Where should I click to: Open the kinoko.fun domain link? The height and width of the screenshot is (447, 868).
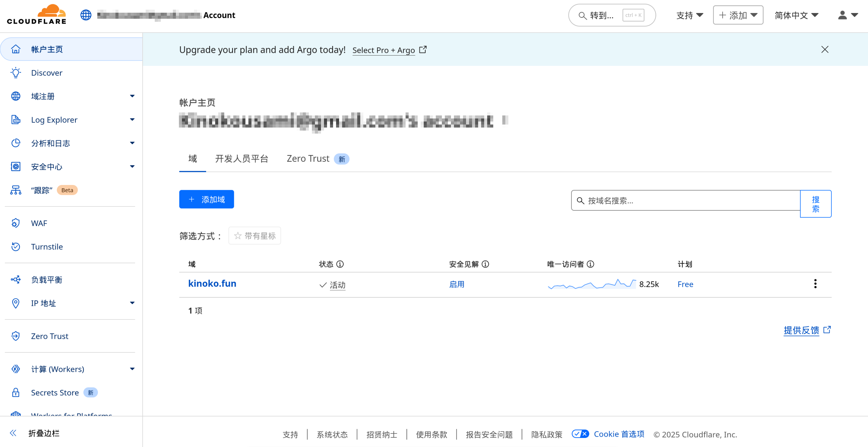point(212,283)
